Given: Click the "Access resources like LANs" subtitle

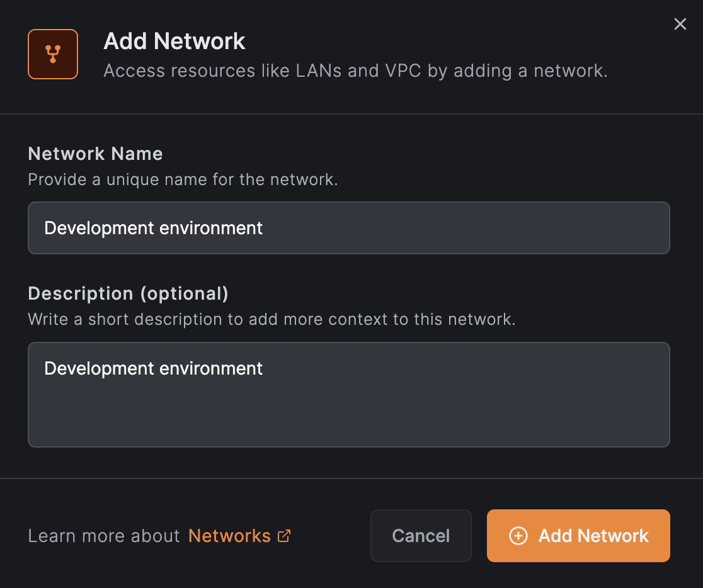Looking at the screenshot, I should [x=355, y=71].
